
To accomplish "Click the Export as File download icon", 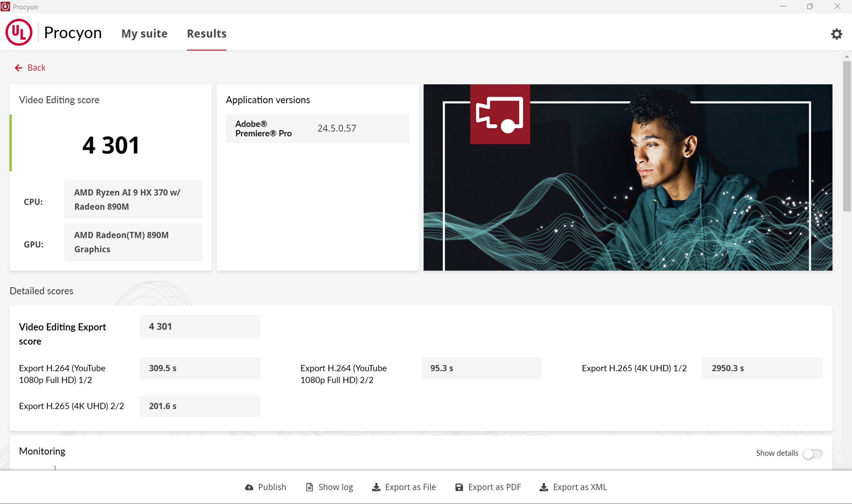I will (376, 487).
